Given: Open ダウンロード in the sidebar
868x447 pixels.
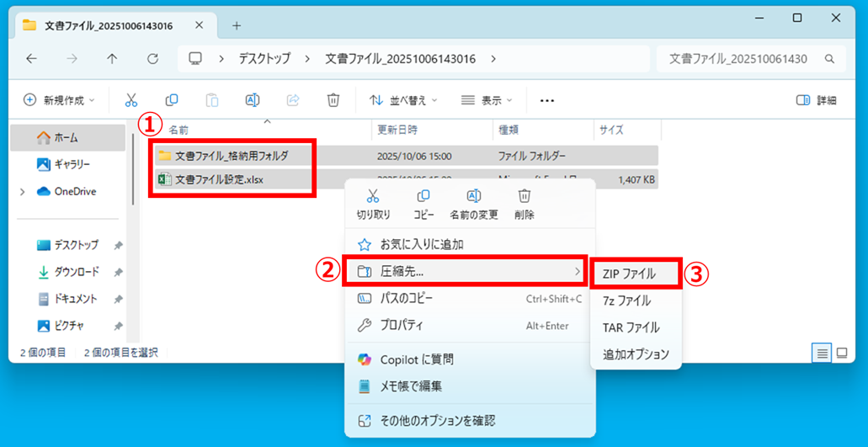Looking at the screenshot, I should point(67,272).
